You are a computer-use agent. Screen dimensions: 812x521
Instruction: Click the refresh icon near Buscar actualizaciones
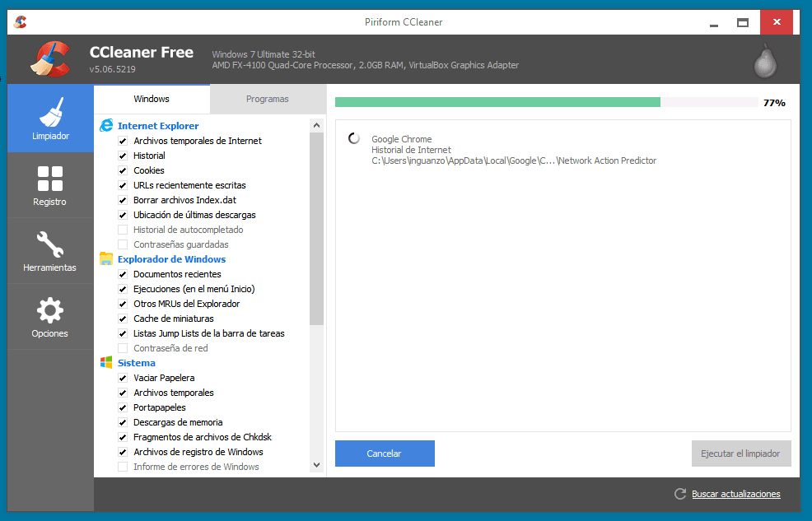[679, 494]
